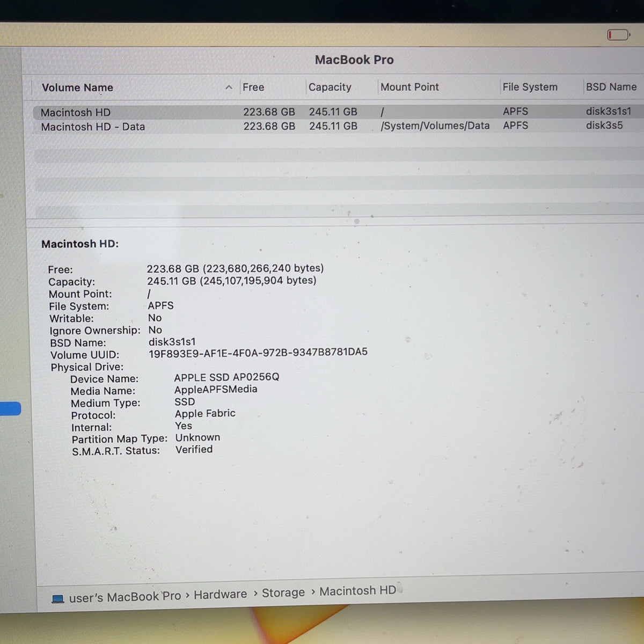Sort the table by Volume Name header
The width and height of the screenshot is (644, 644).
coord(77,87)
